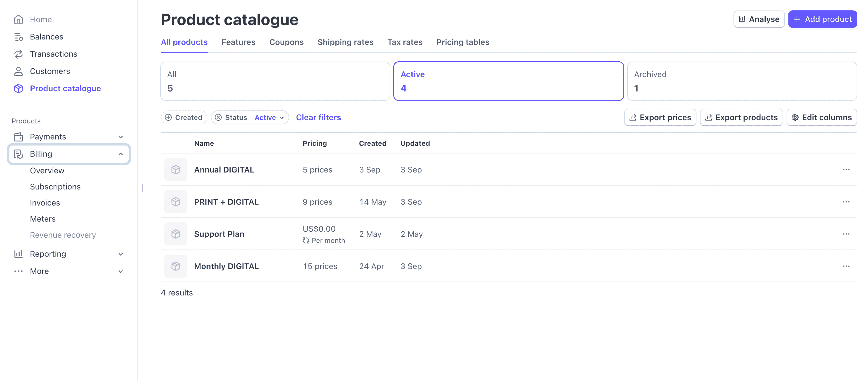This screenshot has width=868, height=381.
Task: Click the export icon in Export products
Action: (x=709, y=117)
